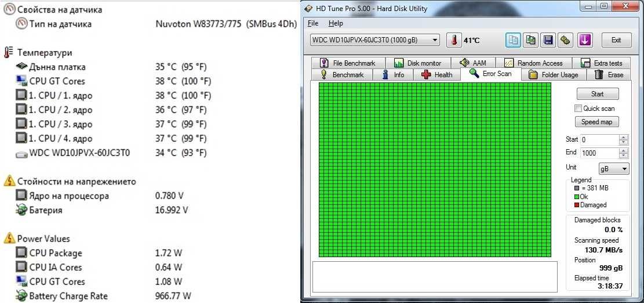644x303 pixels.
Task: Switch to the Benchmark tab
Action: pos(342,74)
